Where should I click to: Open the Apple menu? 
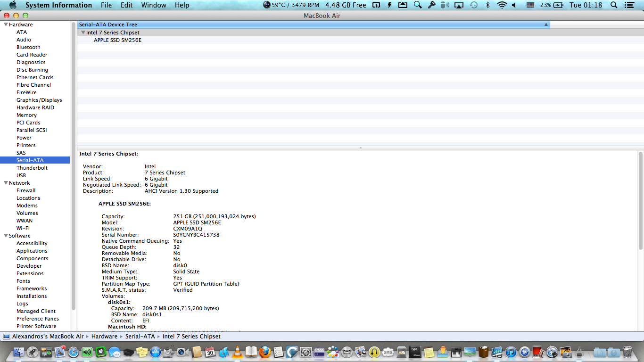(13, 5)
